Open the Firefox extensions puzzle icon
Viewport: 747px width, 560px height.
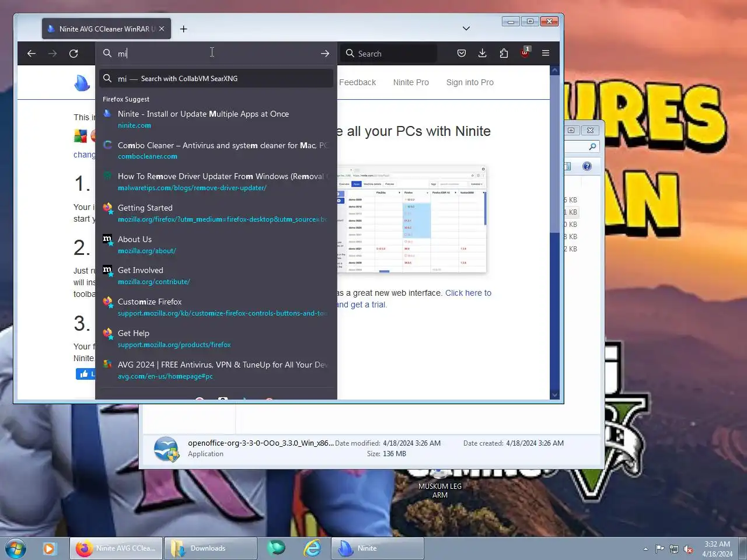(x=504, y=54)
